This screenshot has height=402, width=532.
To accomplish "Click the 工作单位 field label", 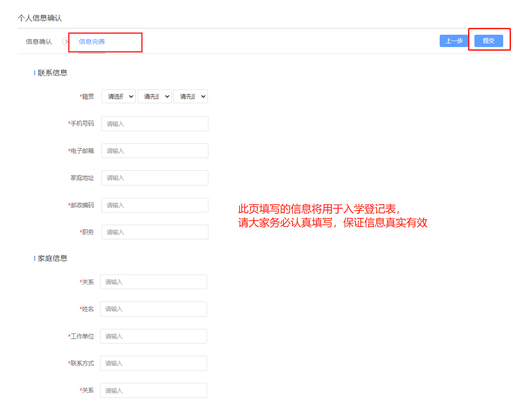I will (x=81, y=336).
